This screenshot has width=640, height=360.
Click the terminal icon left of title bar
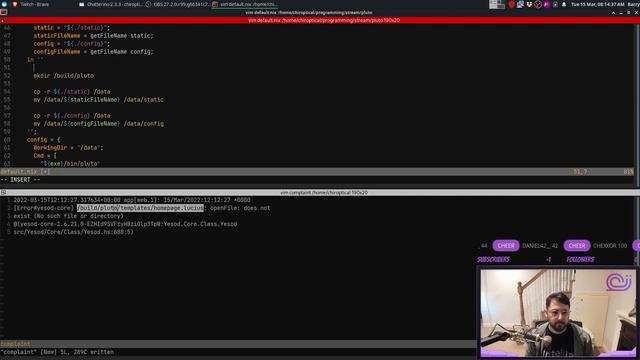coord(3,12)
